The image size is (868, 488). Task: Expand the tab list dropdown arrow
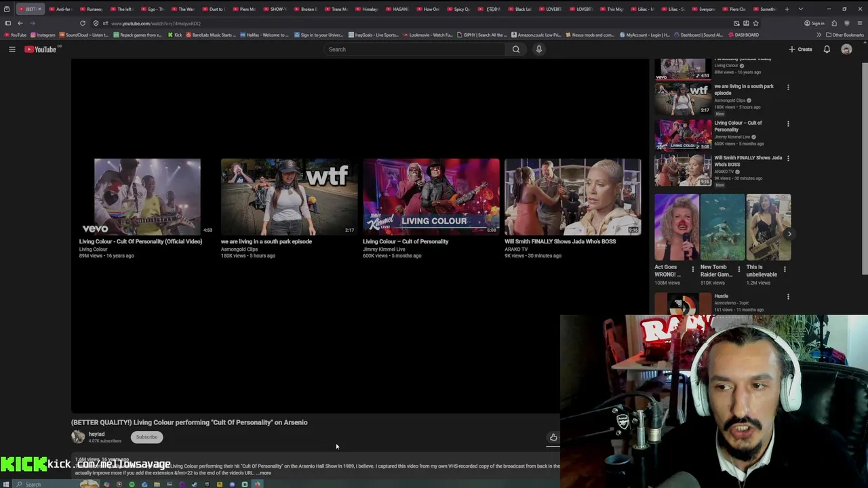coord(801,9)
